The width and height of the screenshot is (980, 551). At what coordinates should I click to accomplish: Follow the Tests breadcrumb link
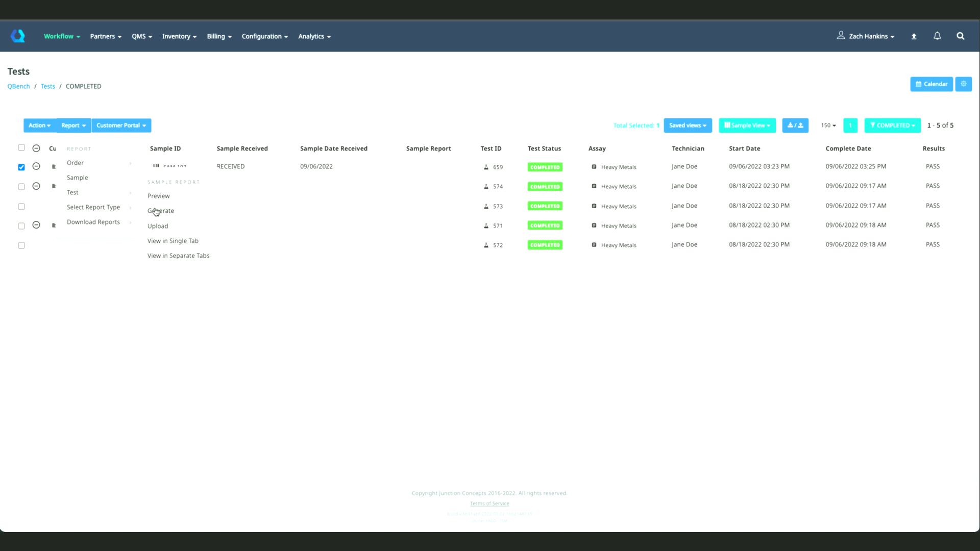[47, 86]
